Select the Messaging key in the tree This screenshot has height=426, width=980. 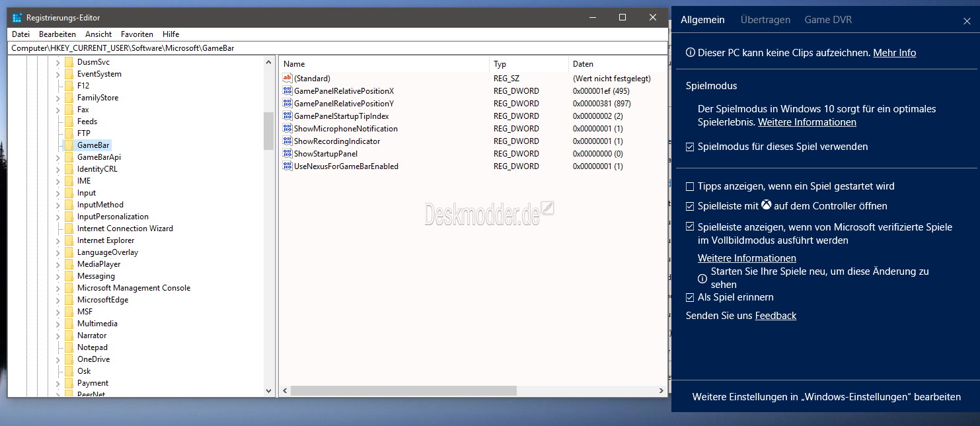(96, 276)
